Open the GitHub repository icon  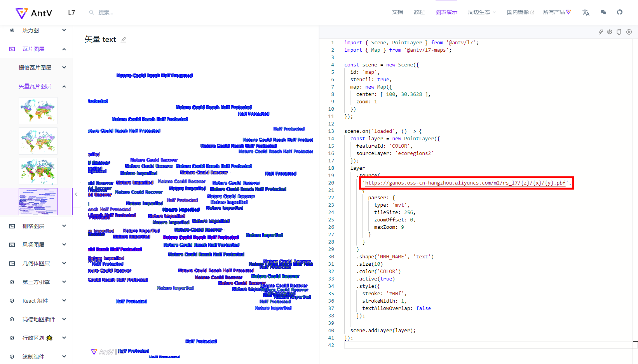[x=620, y=12]
